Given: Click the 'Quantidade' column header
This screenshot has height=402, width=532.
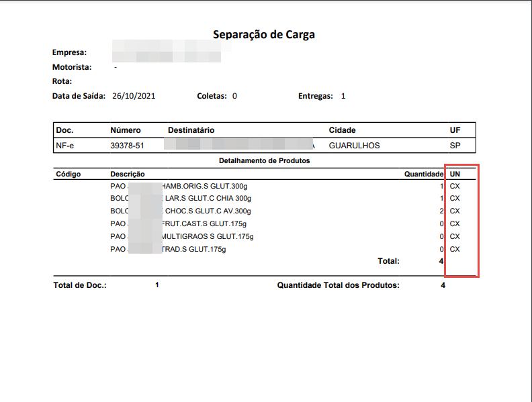Looking at the screenshot, I should point(423,174).
